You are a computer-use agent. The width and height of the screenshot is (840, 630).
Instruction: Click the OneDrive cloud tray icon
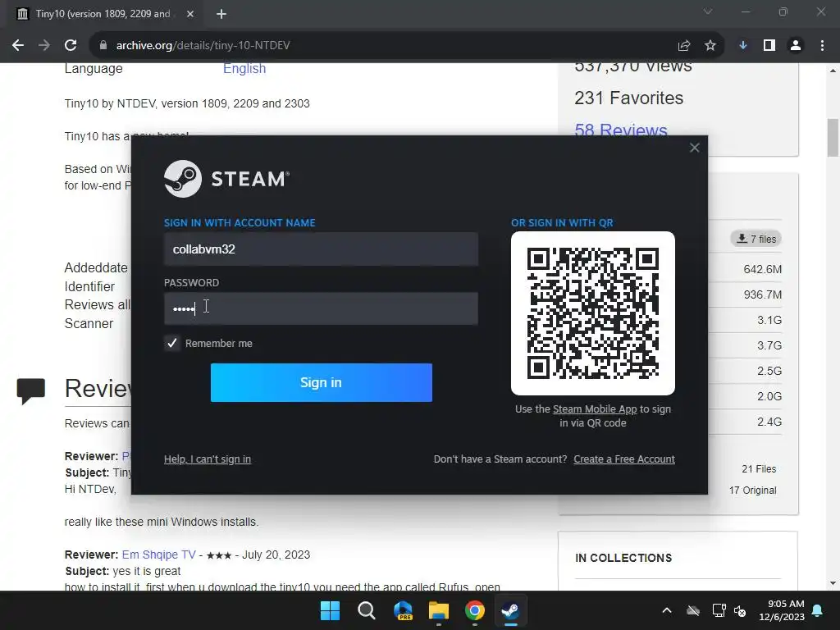[x=692, y=610]
